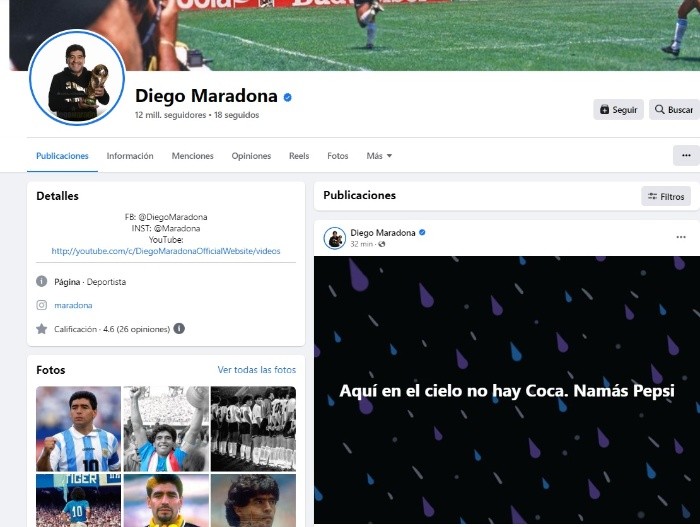This screenshot has height=527, width=700.
Task: Click Diego Maradona avatar on the post
Action: click(x=334, y=238)
